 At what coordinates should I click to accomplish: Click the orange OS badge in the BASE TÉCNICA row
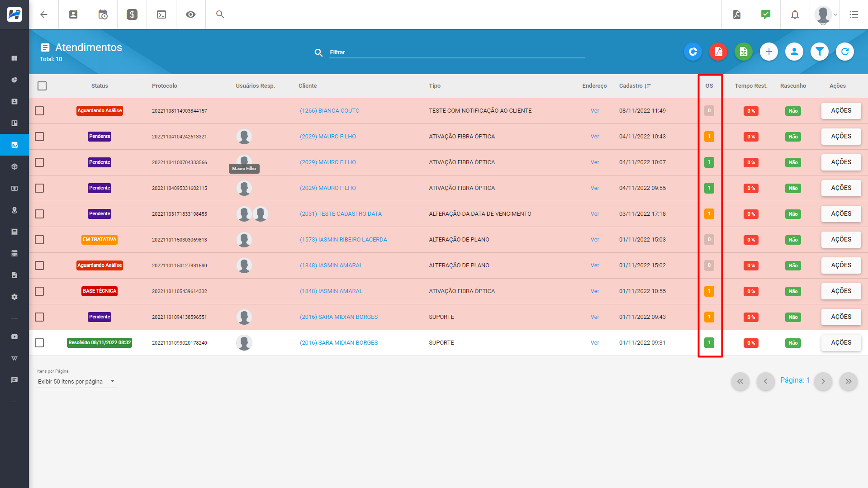(709, 291)
